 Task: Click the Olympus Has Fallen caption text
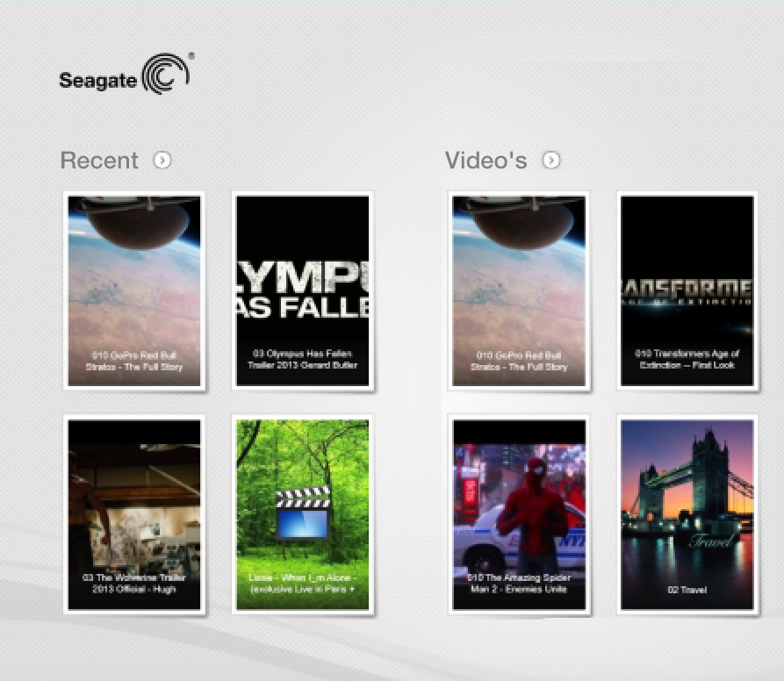303,360
